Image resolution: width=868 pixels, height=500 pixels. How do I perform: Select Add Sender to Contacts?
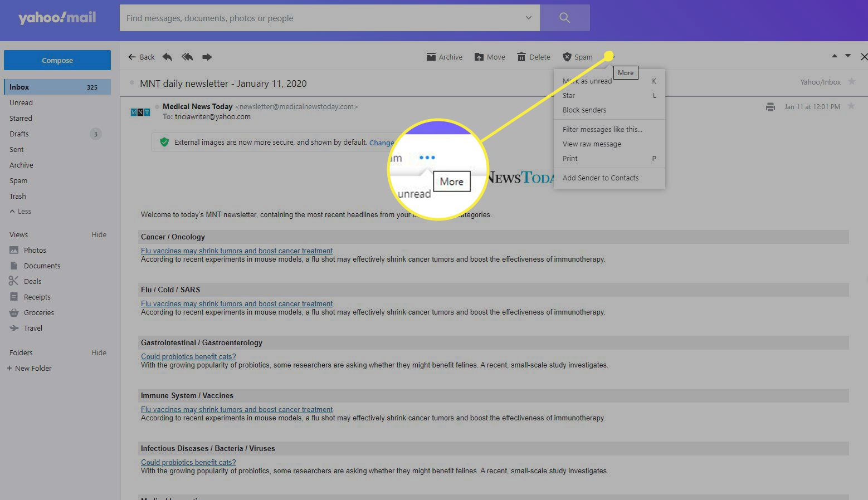[609, 178]
